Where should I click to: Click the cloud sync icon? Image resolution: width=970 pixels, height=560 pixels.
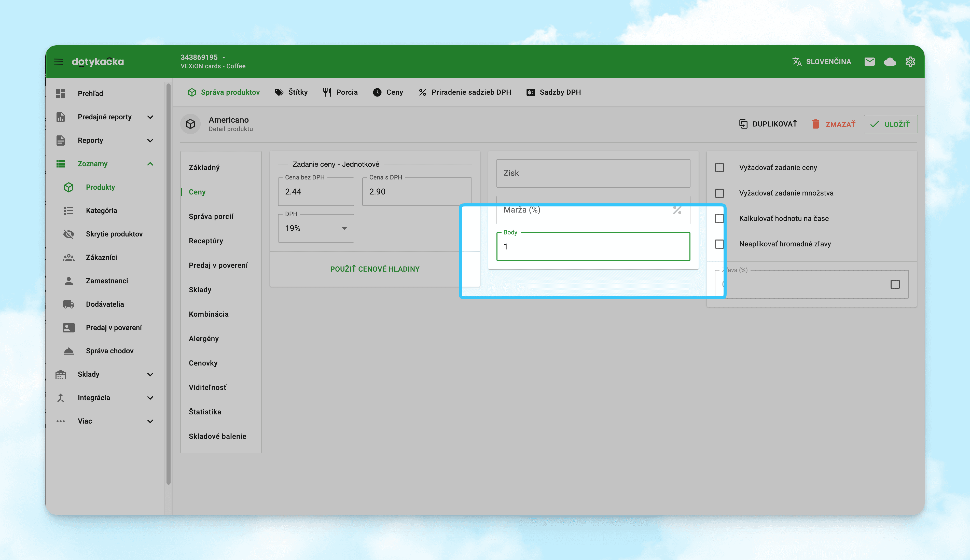coord(890,62)
